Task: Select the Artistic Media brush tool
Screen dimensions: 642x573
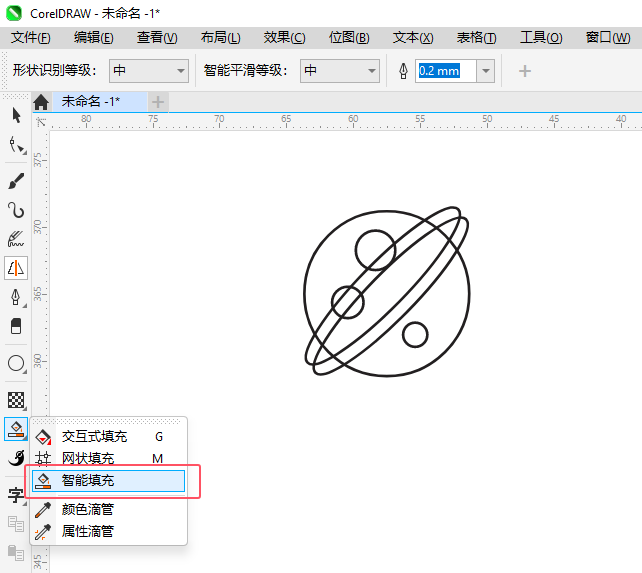Action: 16,181
